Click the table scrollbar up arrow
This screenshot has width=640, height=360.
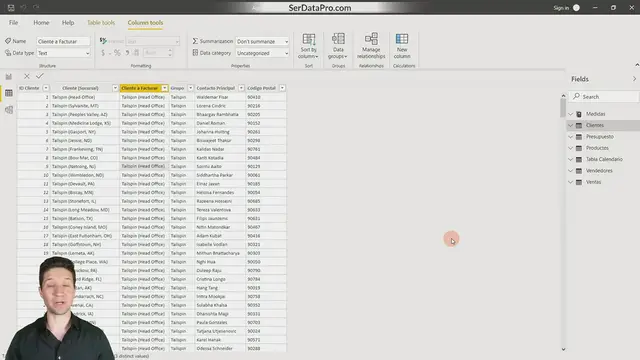coord(563,96)
